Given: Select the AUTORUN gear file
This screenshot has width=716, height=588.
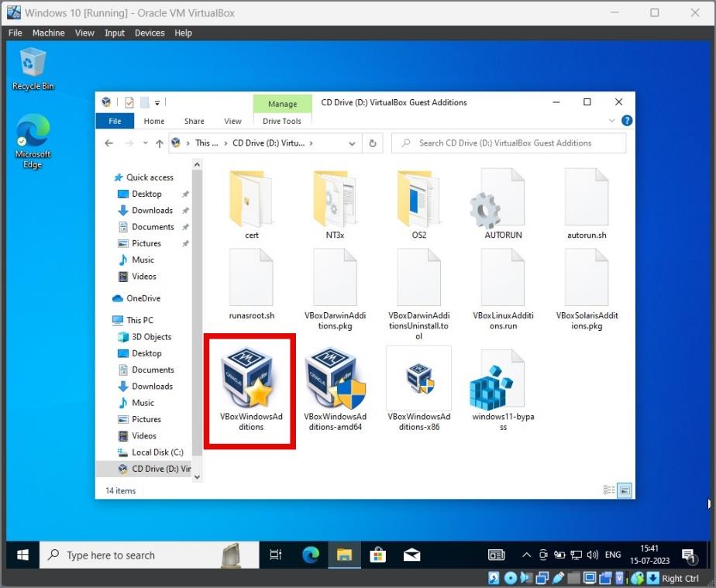Looking at the screenshot, I should [x=497, y=198].
